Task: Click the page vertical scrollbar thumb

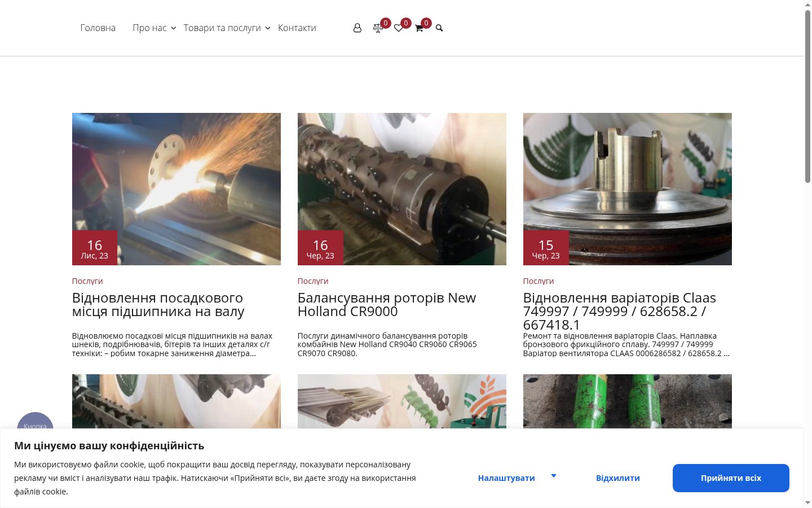Action: (x=807, y=96)
